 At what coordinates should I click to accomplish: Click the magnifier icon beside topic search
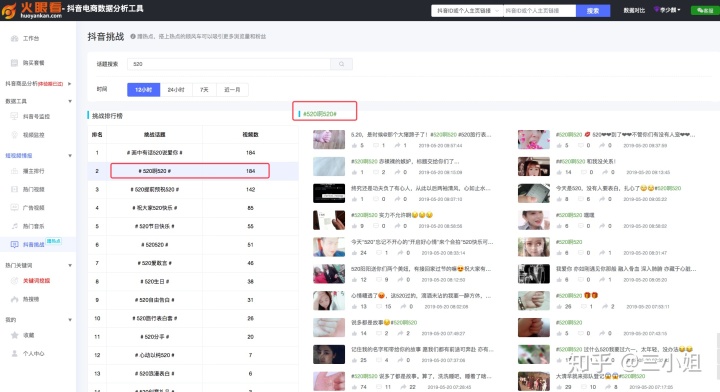(342, 64)
